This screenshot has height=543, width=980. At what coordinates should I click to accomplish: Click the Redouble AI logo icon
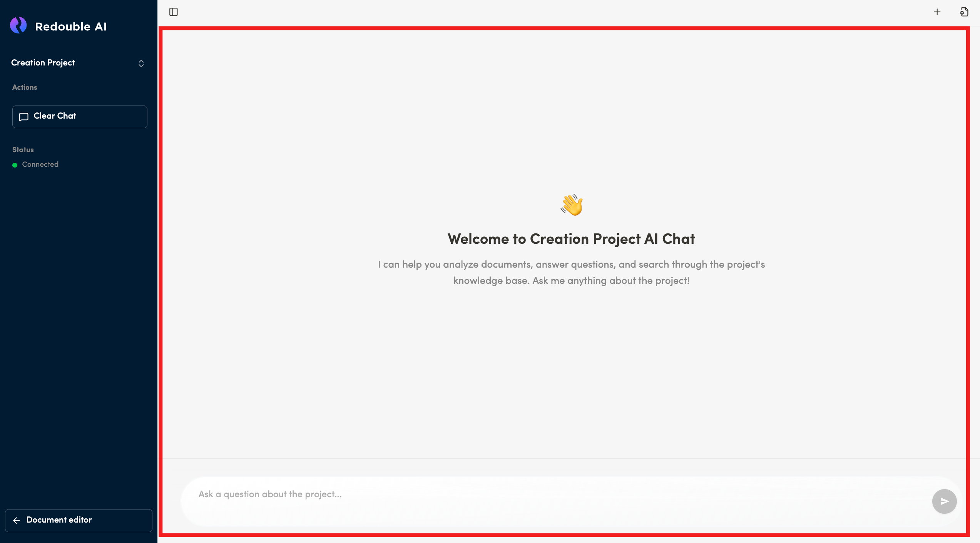click(18, 25)
